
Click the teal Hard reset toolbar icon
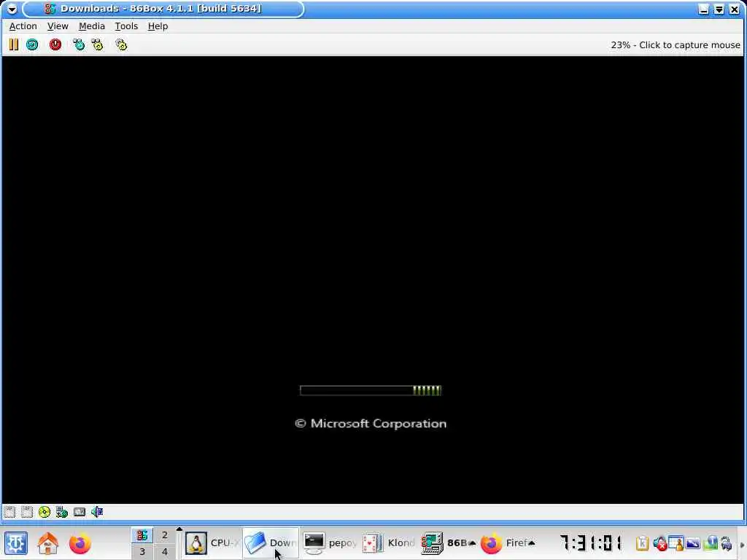coord(32,44)
